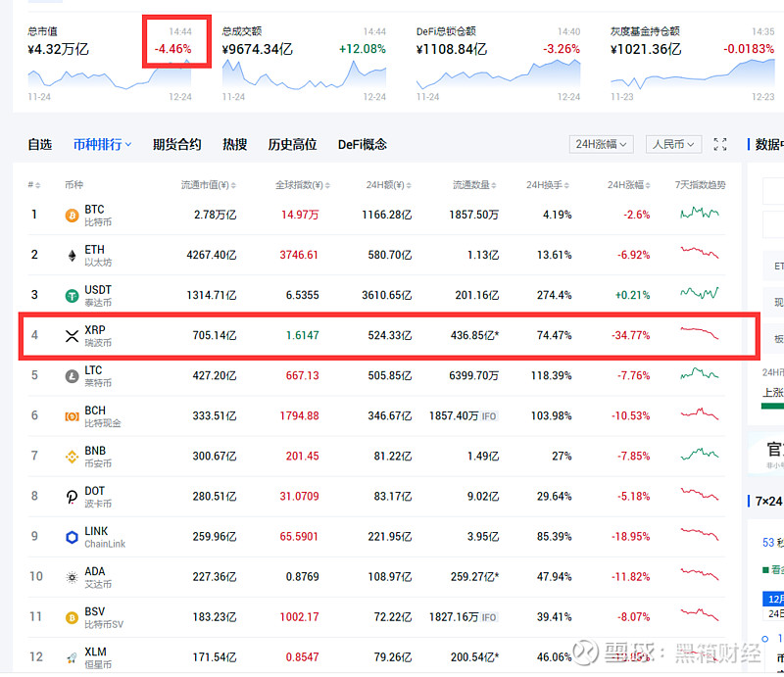Click ETH market cap 4267.40亿
784x677 pixels.
(x=212, y=255)
